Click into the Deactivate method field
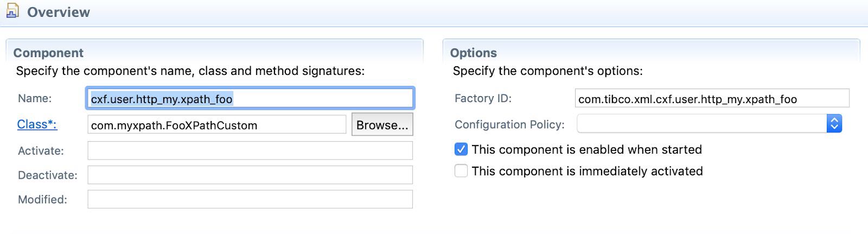The width and height of the screenshot is (868, 234). (250, 175)
